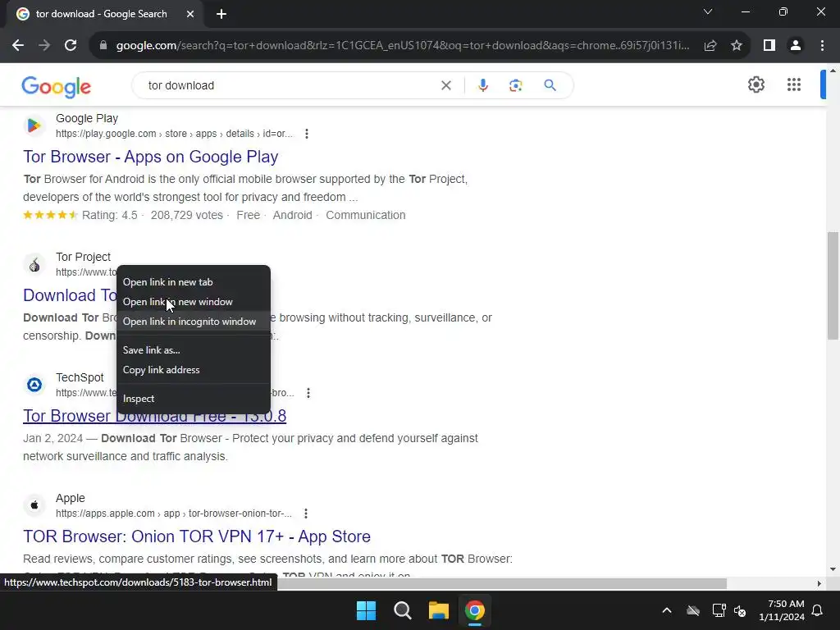Screen dimensions: 840x630
Task: Bookmark this page with the star icon
Action: click(x=737, y=46)
